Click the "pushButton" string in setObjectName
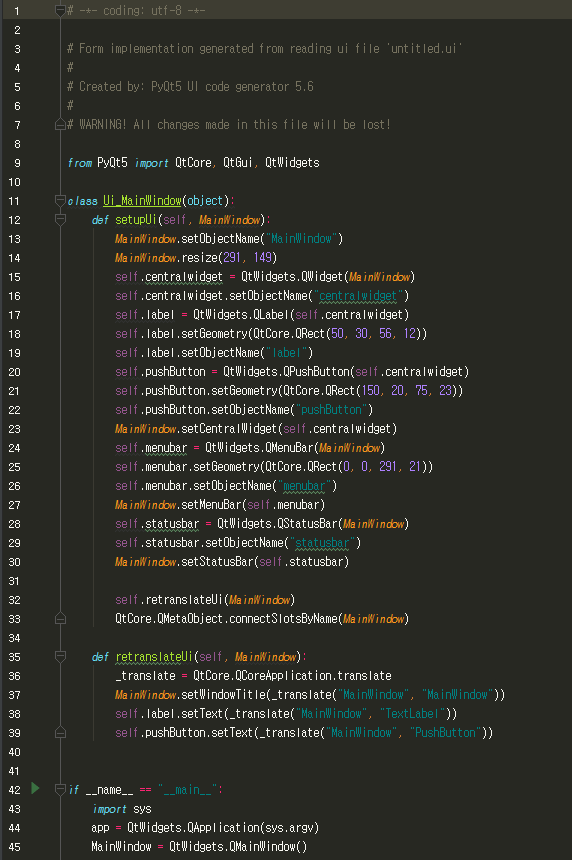This screenshot has width=572, height=860. click(x=331, y=410)
